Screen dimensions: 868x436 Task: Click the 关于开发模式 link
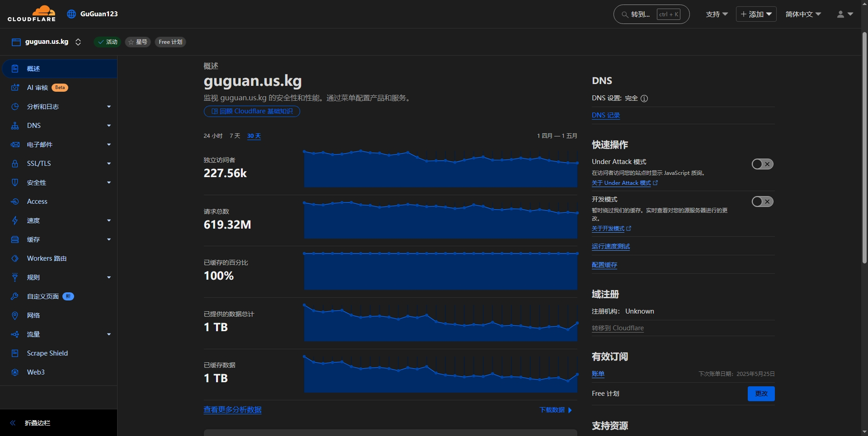(611, 229)
